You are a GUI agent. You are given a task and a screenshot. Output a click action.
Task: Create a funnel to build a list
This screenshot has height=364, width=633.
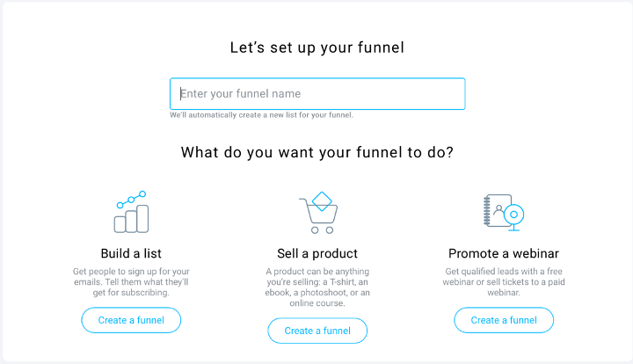pyautogui.click(x=131, y=320)
